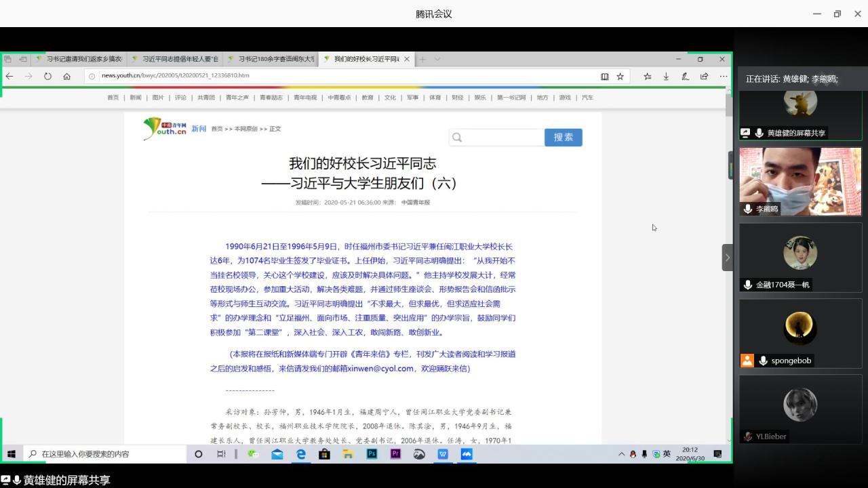The width and height of the screenshot is (868, 488).
Task: Click the blue 搜索 button
Action: [x=563, y=137]
